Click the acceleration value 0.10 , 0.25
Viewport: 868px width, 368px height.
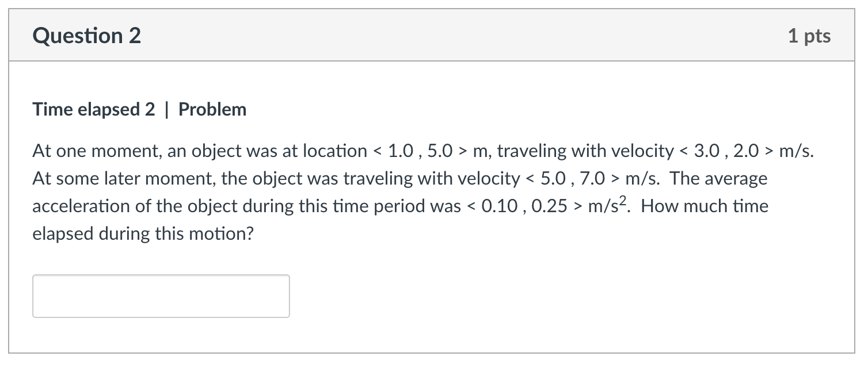tap(521, 206)
